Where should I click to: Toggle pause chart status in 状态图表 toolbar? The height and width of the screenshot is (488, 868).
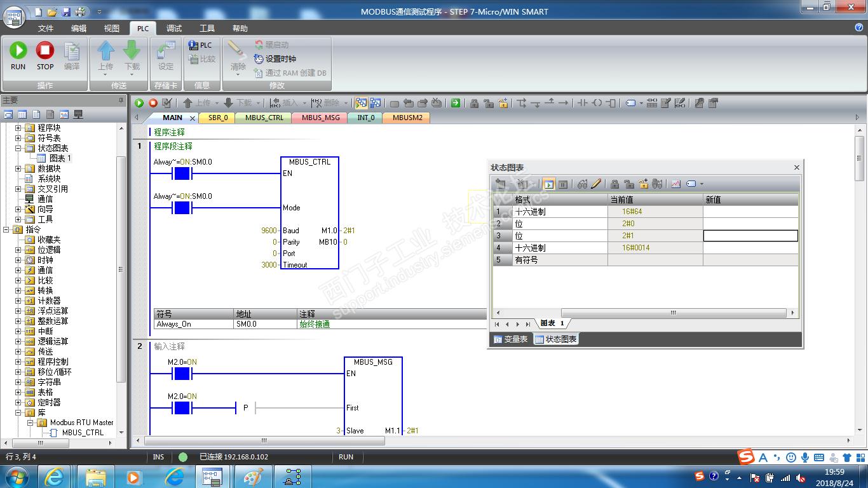(x=563, y=184)
